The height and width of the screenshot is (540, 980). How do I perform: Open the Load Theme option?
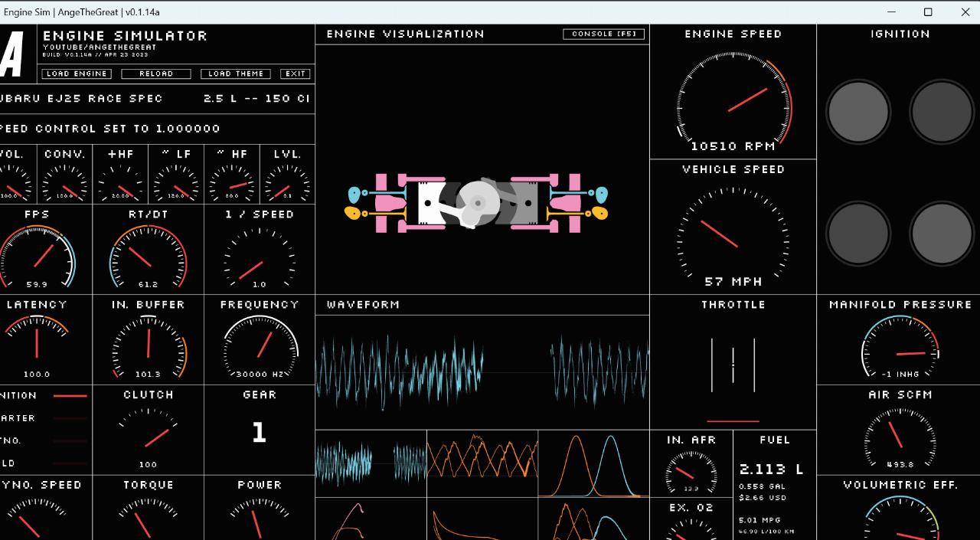click(236, 74)
